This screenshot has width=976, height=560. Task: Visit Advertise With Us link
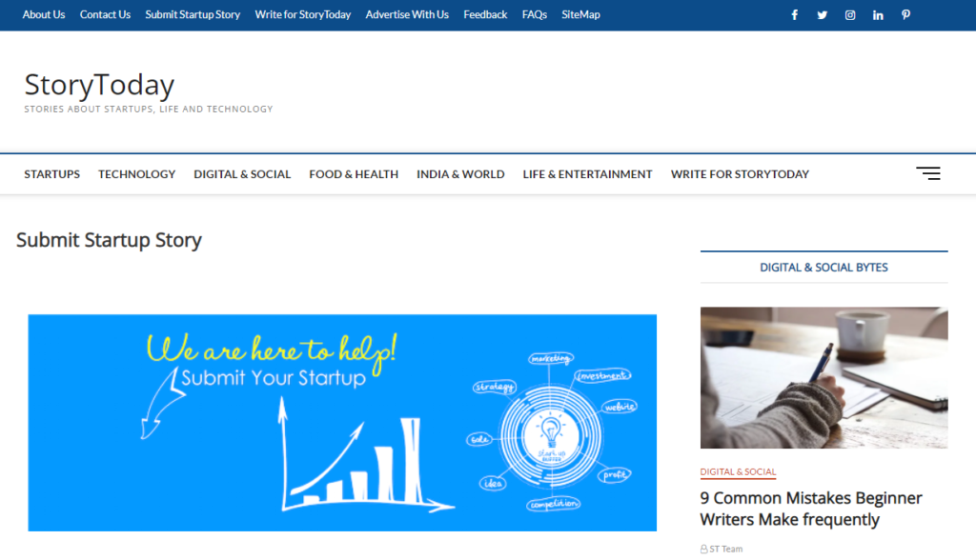[407, 15]
